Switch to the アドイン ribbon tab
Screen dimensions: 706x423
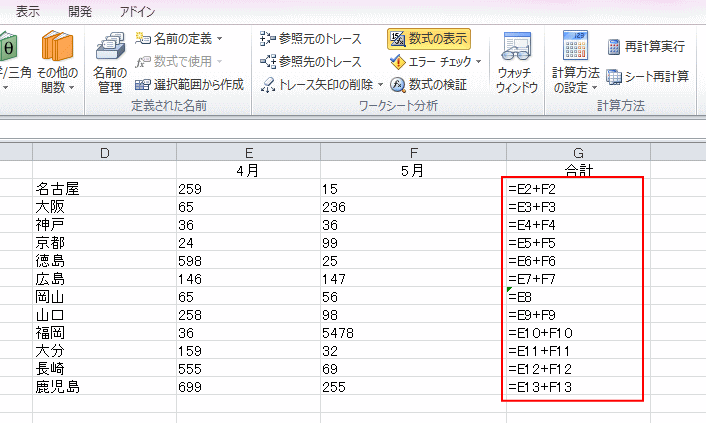[x=137, y=12]
